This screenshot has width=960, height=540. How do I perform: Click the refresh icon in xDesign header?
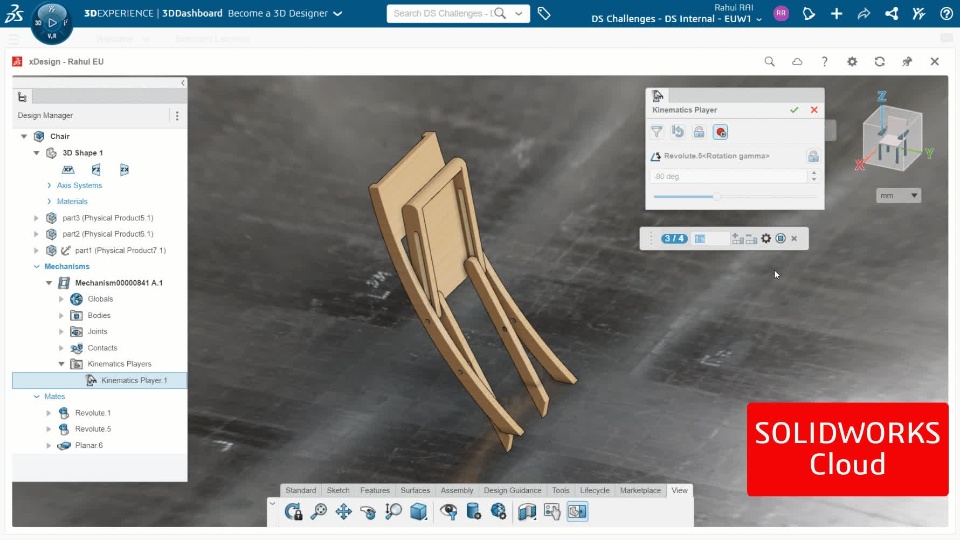880,61
